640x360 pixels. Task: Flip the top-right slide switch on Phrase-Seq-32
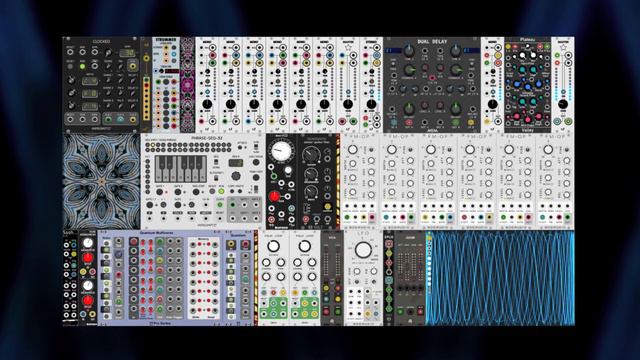[256, 147]
